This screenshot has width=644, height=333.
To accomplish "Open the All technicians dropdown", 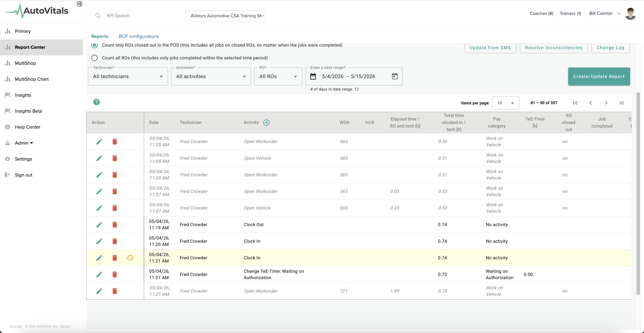I will point(128,76).
